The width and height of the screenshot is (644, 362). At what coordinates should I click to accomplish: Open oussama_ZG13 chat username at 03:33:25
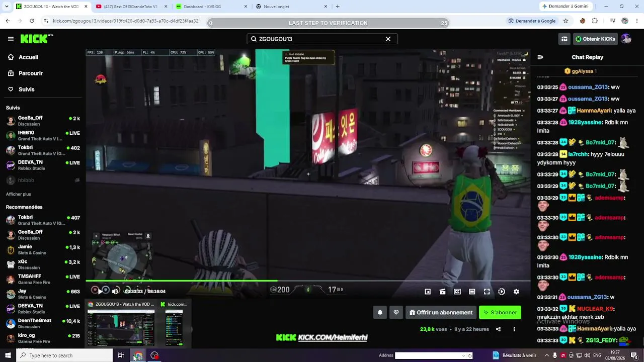tap(588, 87)
